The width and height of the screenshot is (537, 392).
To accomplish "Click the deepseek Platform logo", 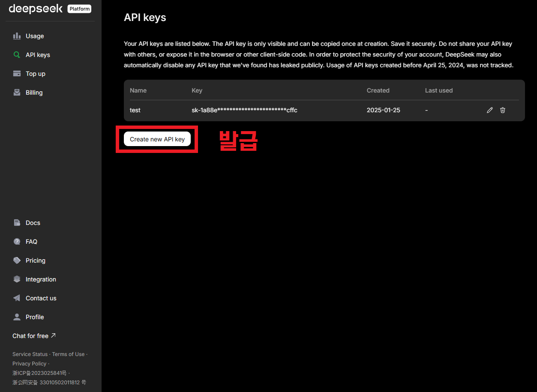I will [x=50, y=9].
